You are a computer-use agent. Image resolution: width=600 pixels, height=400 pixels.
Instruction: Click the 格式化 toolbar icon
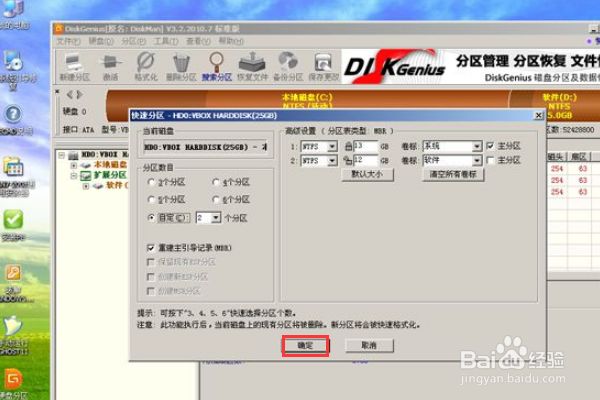[x=146, y=67]
